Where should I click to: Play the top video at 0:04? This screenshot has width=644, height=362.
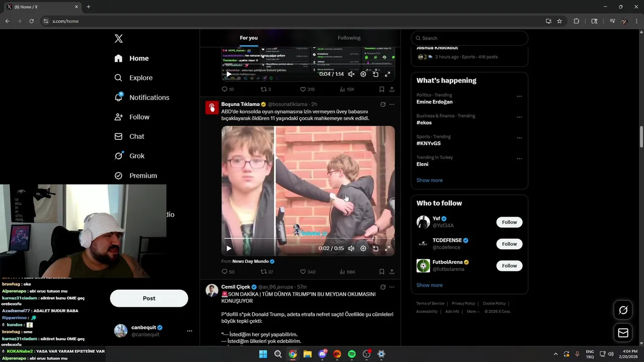click(x=229, y=74)
